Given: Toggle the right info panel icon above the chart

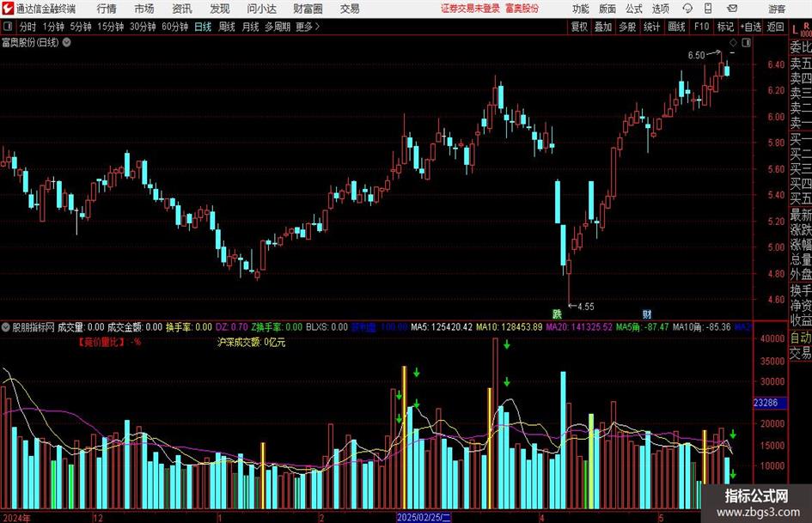Looking at the screenshot, I should 746,42.
